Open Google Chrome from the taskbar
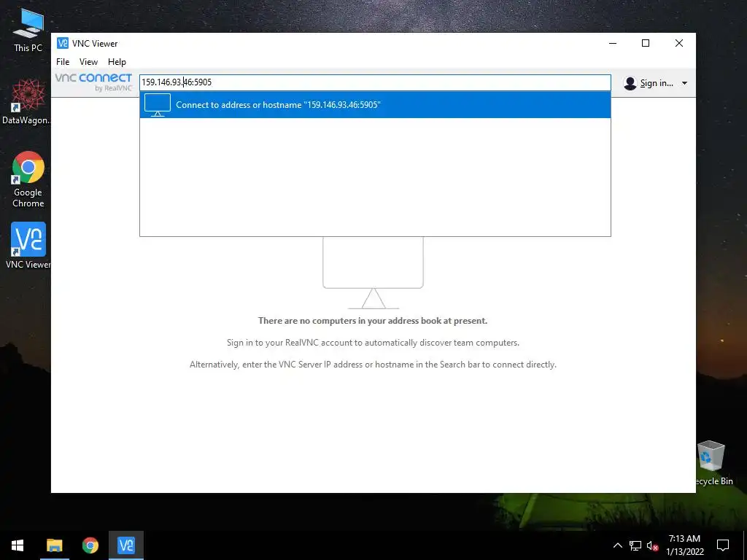The width and height of the screenshot is (747, 560). tap(90, 545)
